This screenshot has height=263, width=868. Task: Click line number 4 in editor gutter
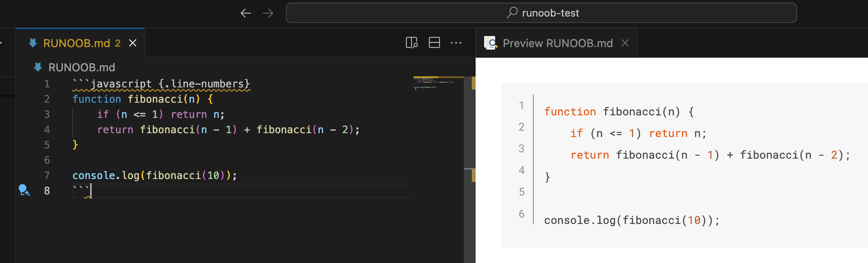47,130
